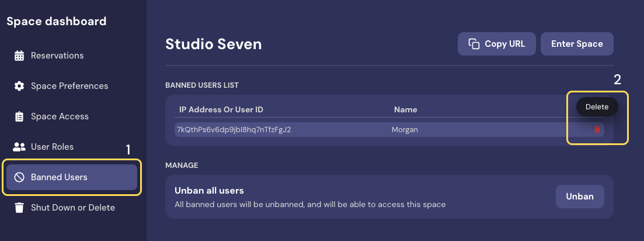Click the Morgan name in banned list

405,129
